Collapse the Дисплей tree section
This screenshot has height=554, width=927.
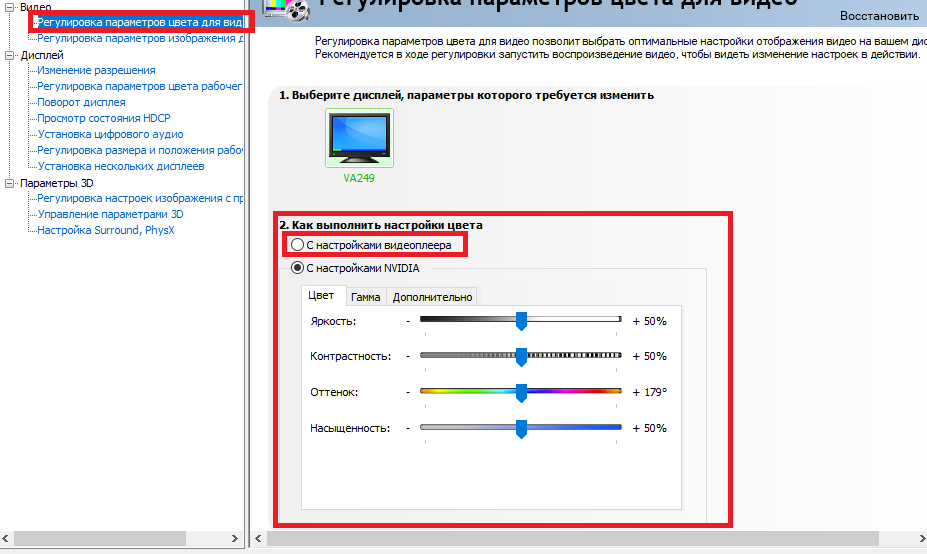point(9,55)
